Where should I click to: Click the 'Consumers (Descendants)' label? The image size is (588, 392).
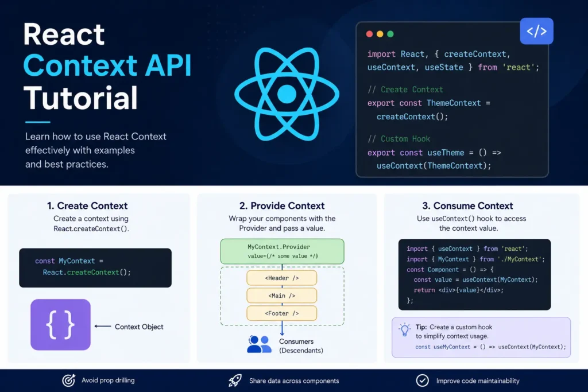tap(301, 346)
